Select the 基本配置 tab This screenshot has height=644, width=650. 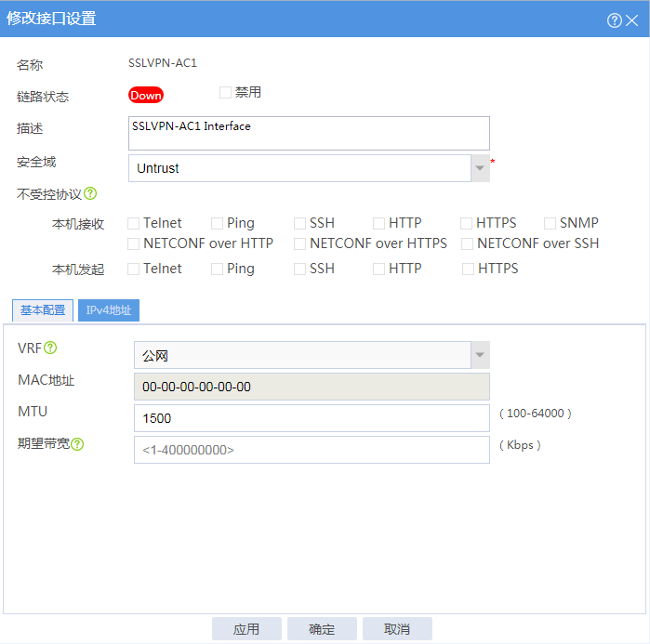click(x=43, y=310)
